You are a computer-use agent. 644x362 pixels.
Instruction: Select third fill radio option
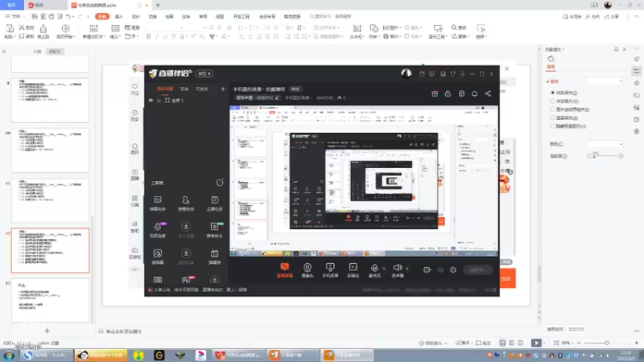tap(552, 109)
